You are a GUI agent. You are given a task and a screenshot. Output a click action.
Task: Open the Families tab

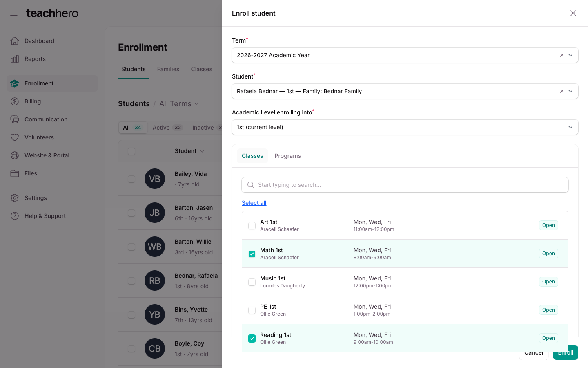pyautogui.click(x=168, y=69)
